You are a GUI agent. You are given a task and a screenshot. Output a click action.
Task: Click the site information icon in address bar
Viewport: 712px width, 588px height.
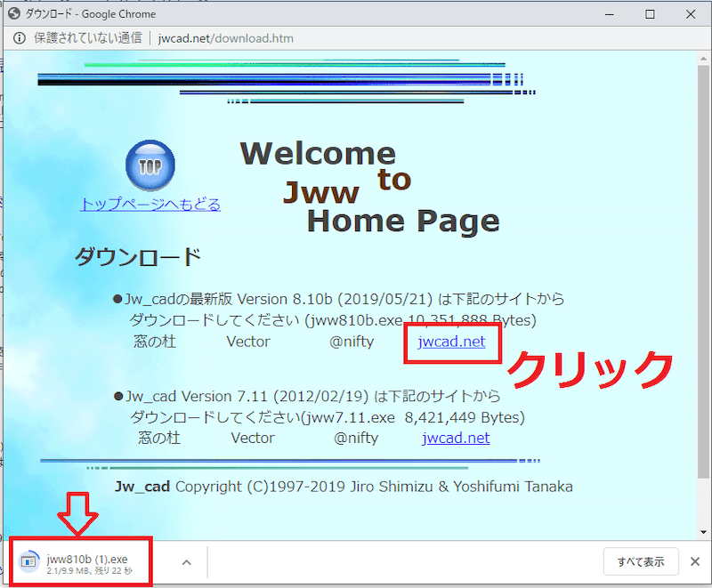[19, 38]
